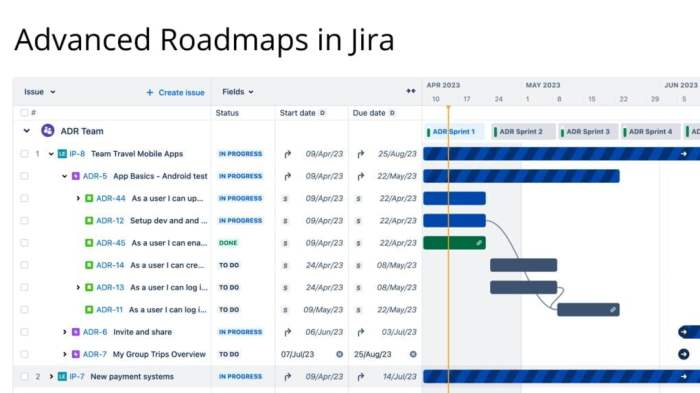Click Create issue button

175,92
